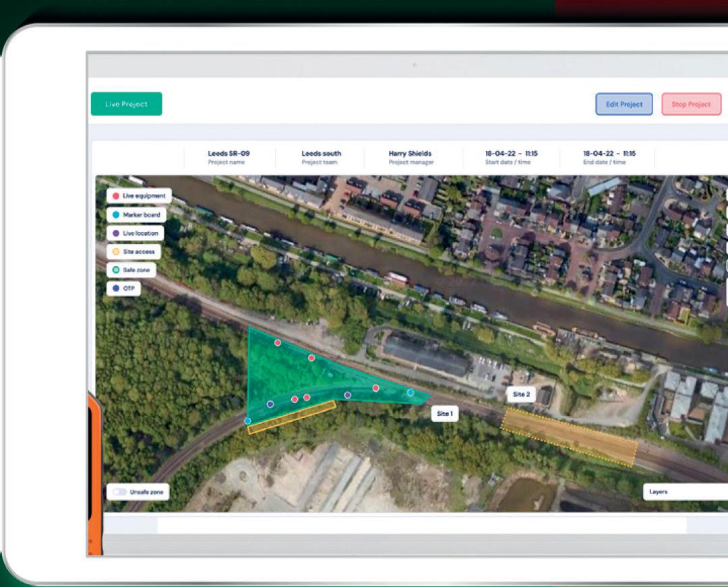Click the purple live location marker between the red dots

pos(347,396)
